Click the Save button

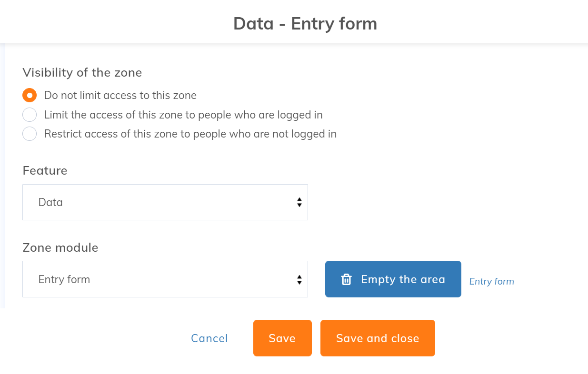282,338
